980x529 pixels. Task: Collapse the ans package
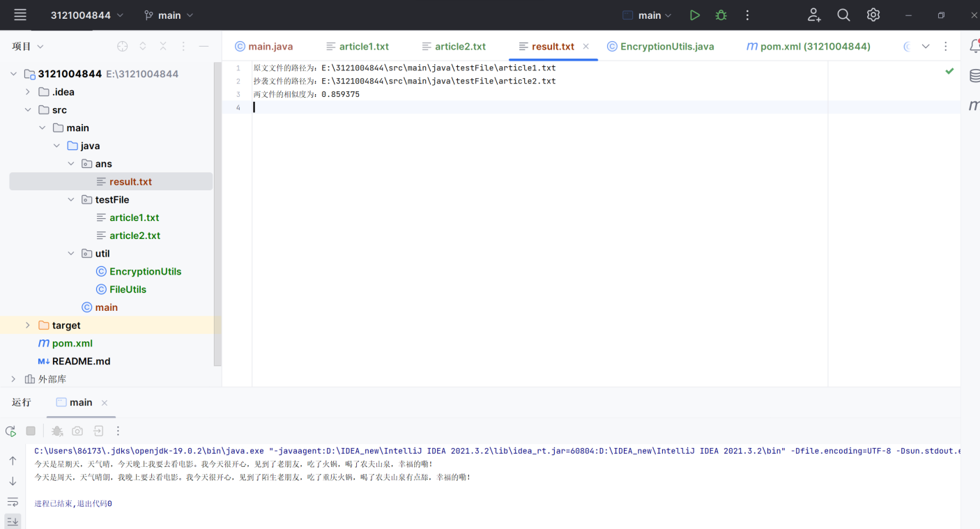71,164
